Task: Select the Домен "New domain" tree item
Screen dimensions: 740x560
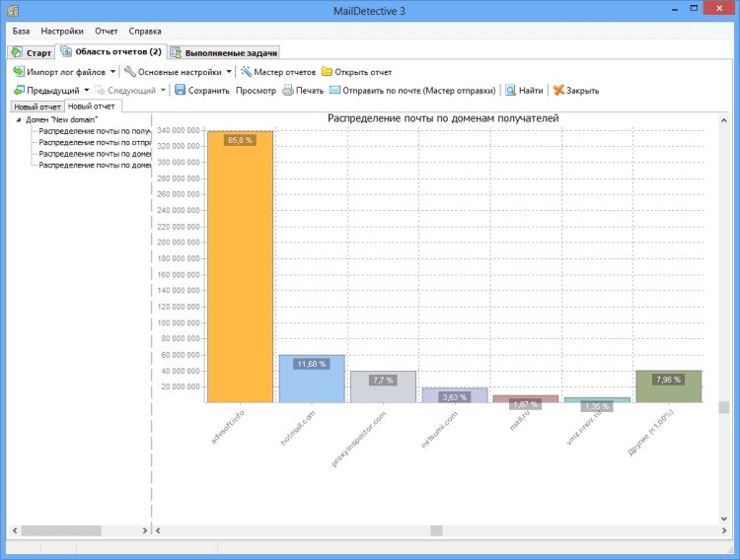Action: pos(61,120)
